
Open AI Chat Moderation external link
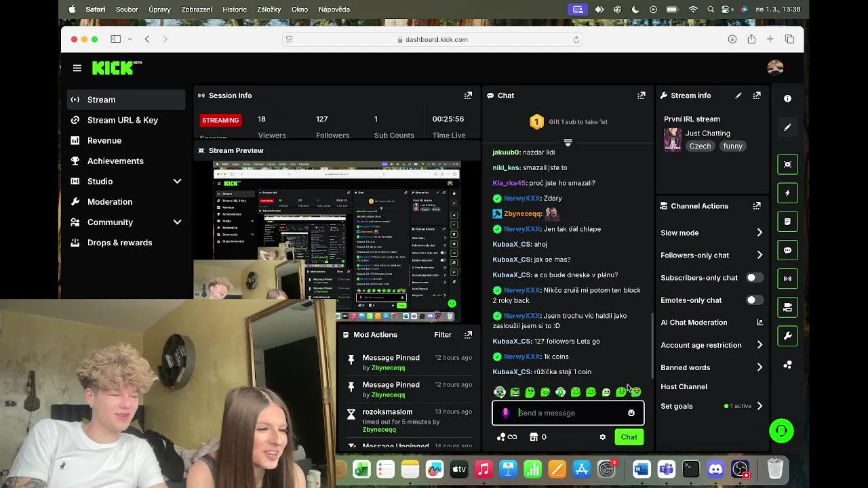pyautogui.click(x=759, y=323)
